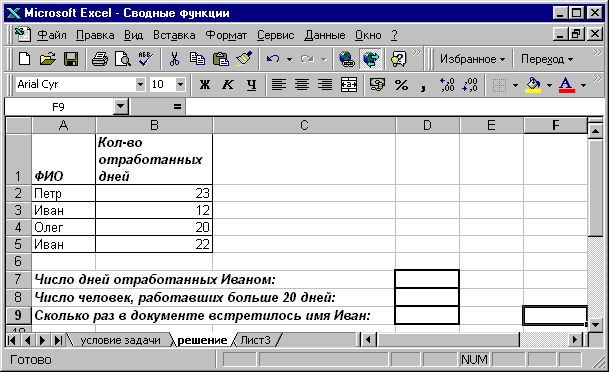Switch to the Лист3 sheet tab

255,340
